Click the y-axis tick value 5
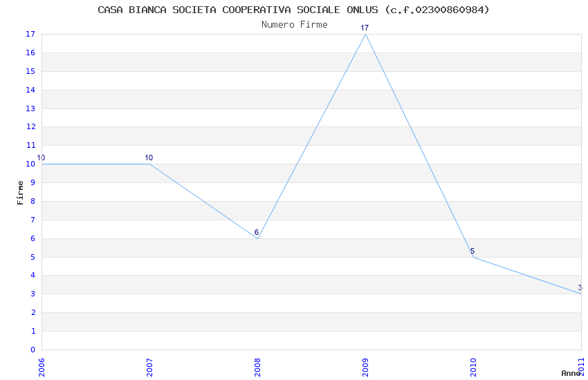The image size is (588, 380). (33, 257)
